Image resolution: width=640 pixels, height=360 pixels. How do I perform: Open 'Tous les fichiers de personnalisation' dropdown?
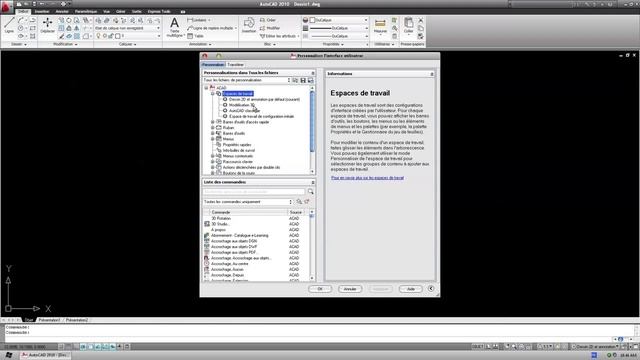pos(247,80)
